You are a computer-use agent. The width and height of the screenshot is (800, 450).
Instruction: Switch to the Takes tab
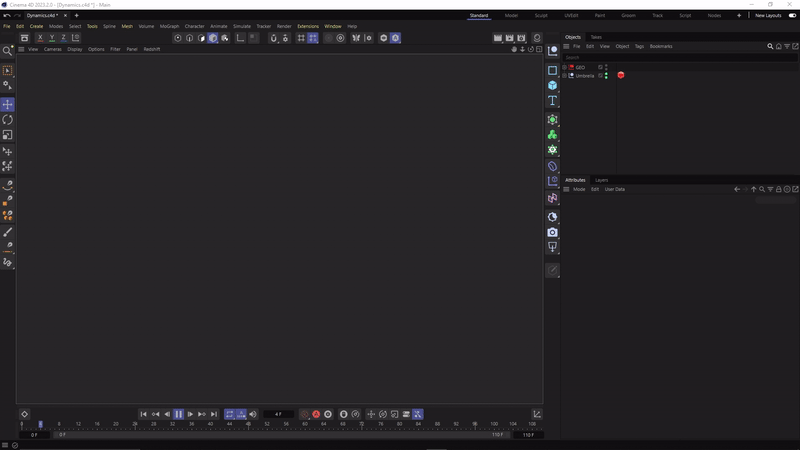tap(596, 37)
